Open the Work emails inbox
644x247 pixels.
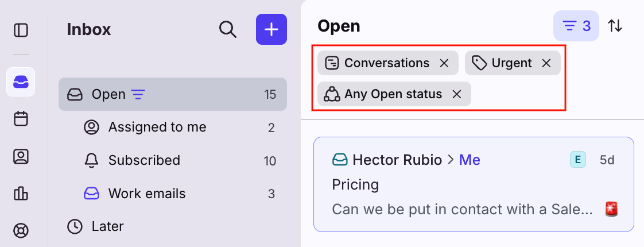coord(147,194)
